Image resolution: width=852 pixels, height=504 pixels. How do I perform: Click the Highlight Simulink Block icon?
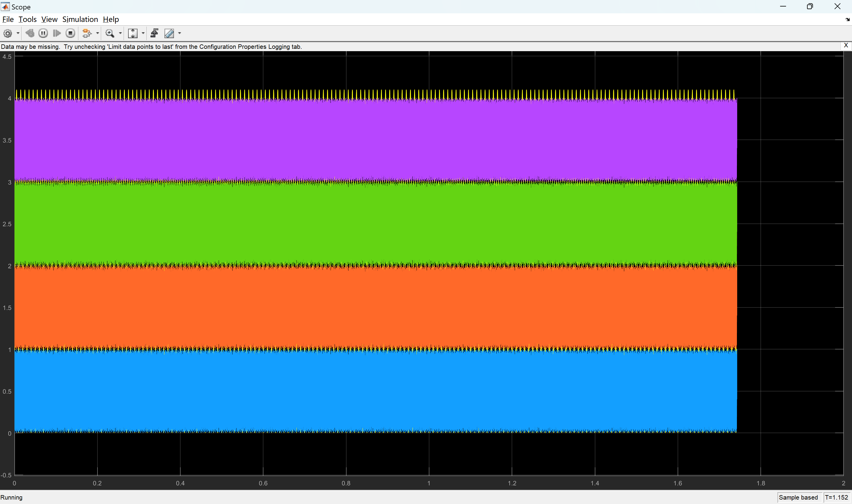click(87, 33)
